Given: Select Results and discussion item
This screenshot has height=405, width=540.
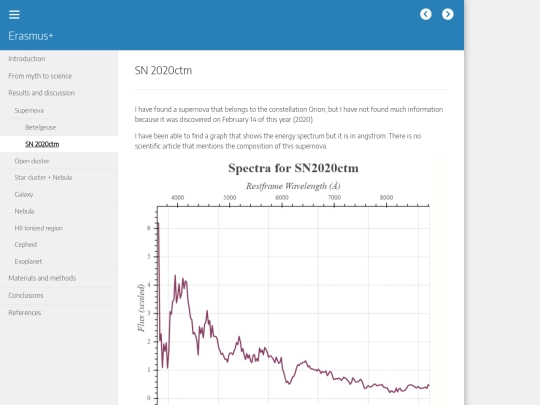Looking at the screenshot, I should pyautogui.click(x=59, y=93).
